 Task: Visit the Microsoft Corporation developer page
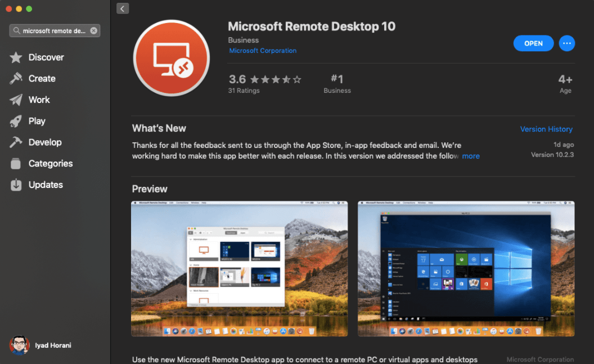point(263,50)
